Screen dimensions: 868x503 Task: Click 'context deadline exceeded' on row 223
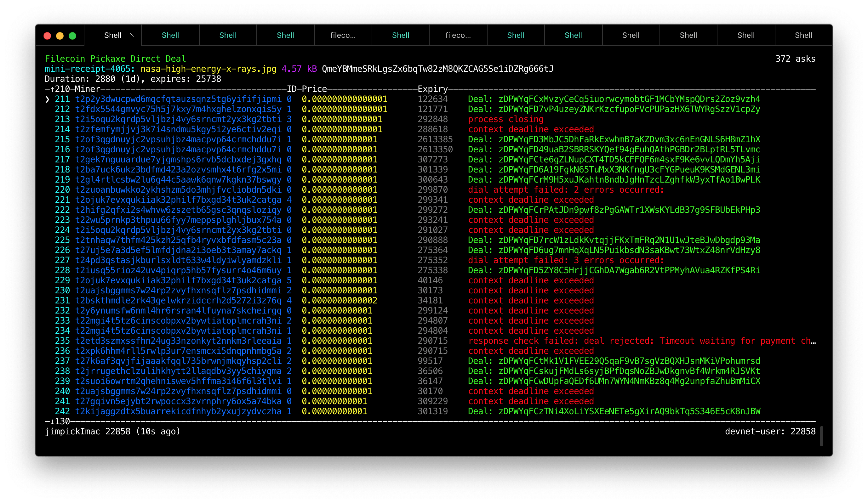click(531, 220)
